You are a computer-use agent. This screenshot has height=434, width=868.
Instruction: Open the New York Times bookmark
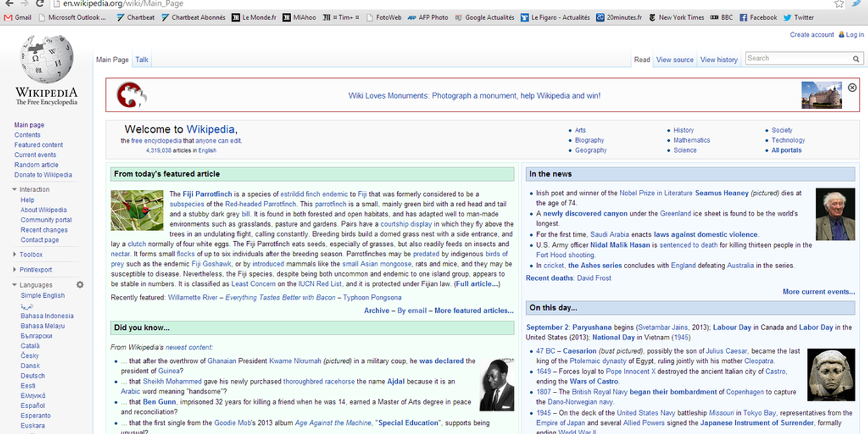point(676,17)
